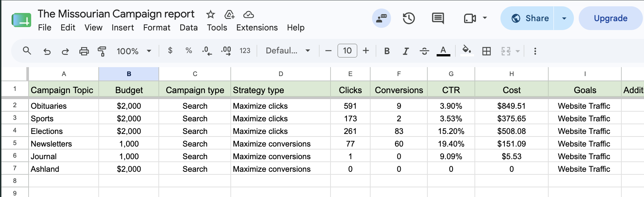Image resolution: width=644 pixels, height=197 pixels.
Task: Click the Redo arrow
Action: (65, 51)
